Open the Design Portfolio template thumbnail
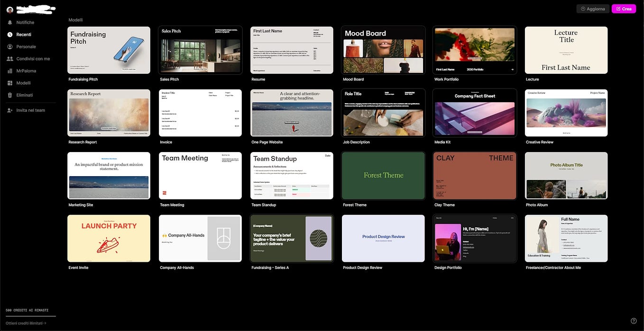 coord(475,239)
